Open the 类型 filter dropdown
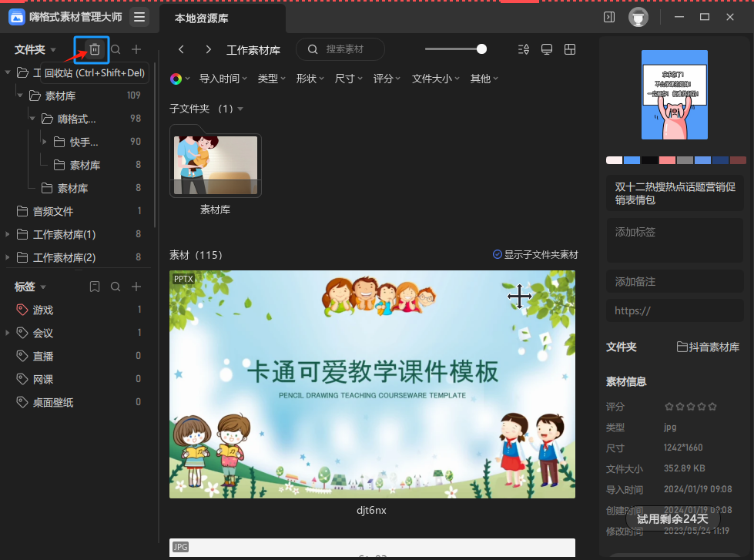754x560 pixels. click(x=271, y=79)
